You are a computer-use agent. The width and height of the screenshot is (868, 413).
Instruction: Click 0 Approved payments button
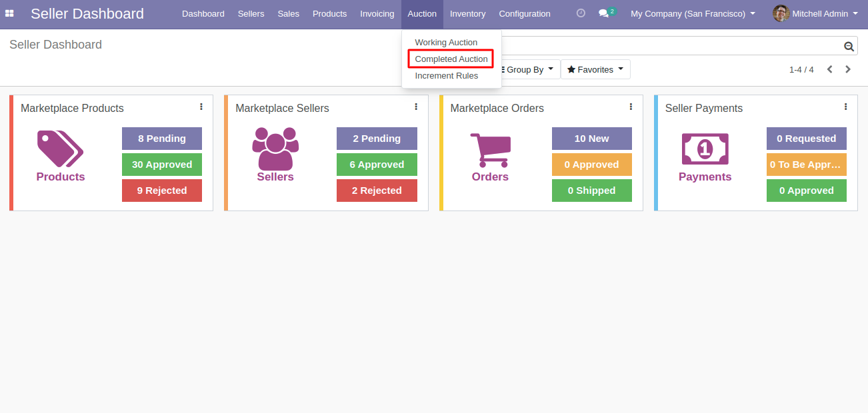point(807,191)
